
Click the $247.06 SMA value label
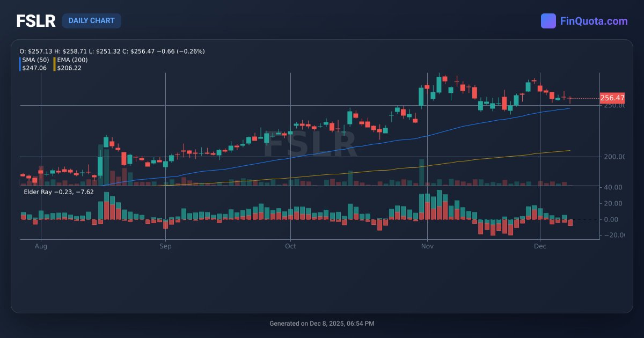click(x=33, y=68)
